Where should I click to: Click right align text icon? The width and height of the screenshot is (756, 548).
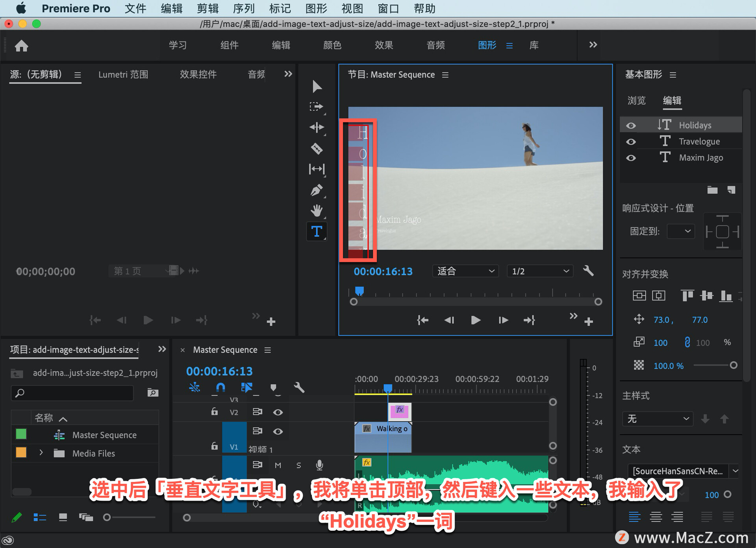677,517
